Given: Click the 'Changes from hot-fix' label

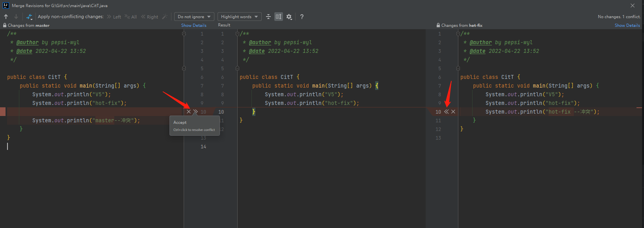Looking at the screenshot, I should 462,25.
